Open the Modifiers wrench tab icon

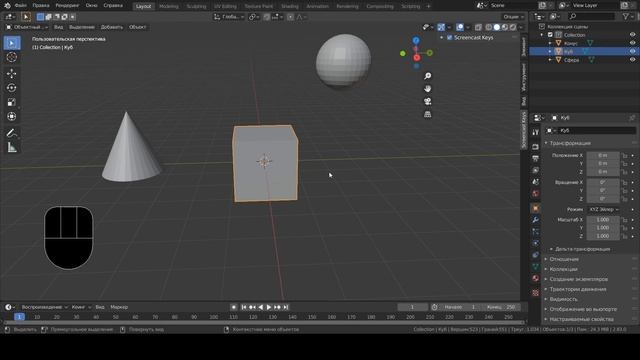pyautogui.click(x=536, y=220)
